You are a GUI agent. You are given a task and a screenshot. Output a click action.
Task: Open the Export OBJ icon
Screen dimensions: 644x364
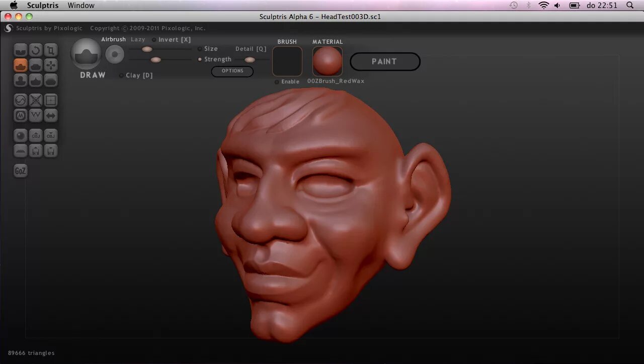click(51, 135)
